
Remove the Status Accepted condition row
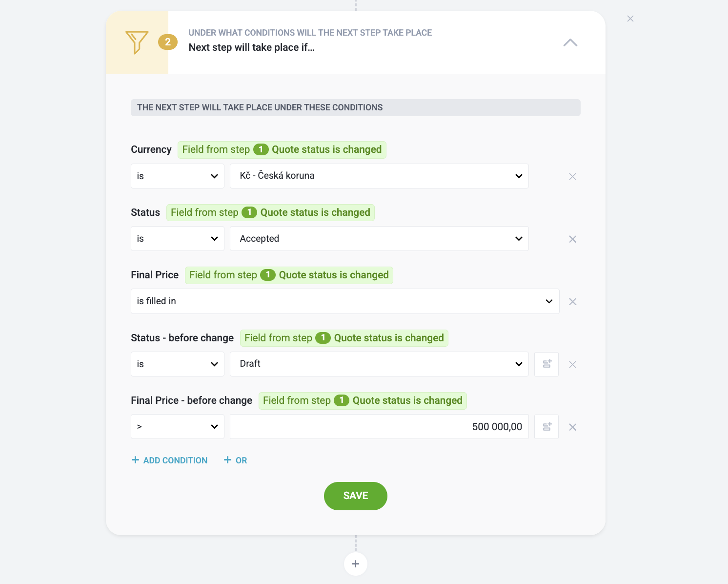[x=572, y=239]
